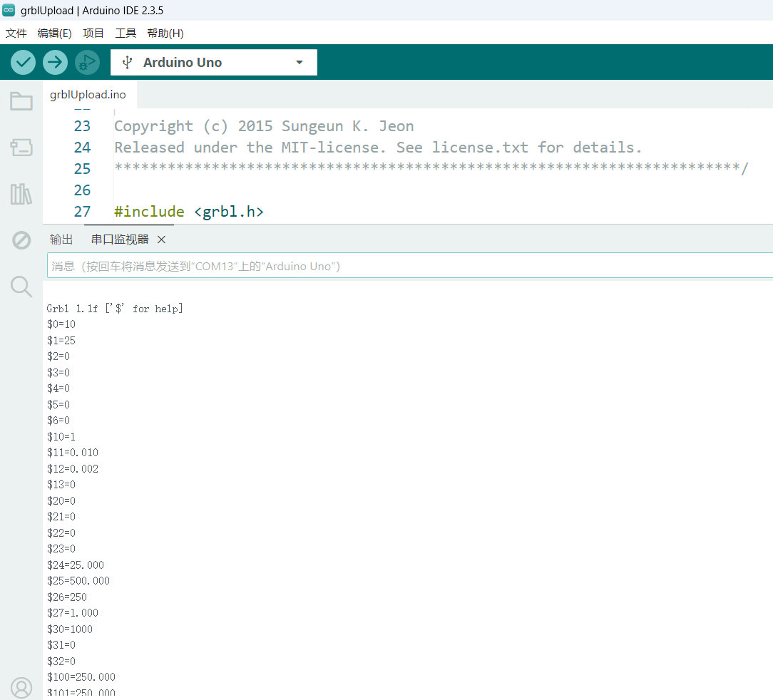773x700 pixels.
Task: Click the $32=0 setting line
Action: coord(61,661)
